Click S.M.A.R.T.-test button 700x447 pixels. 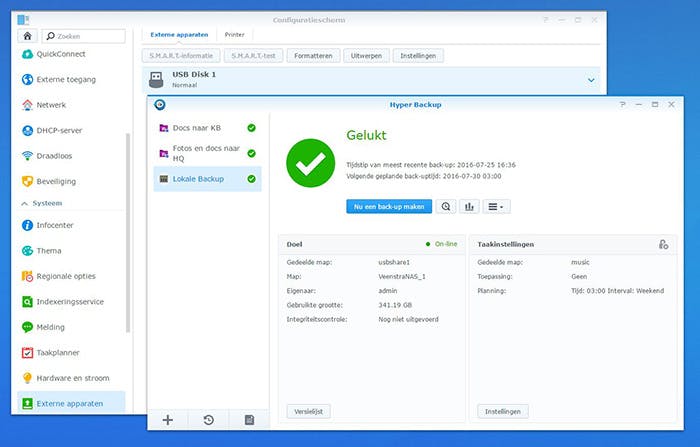pyautogui.click(x=253, y=56)
